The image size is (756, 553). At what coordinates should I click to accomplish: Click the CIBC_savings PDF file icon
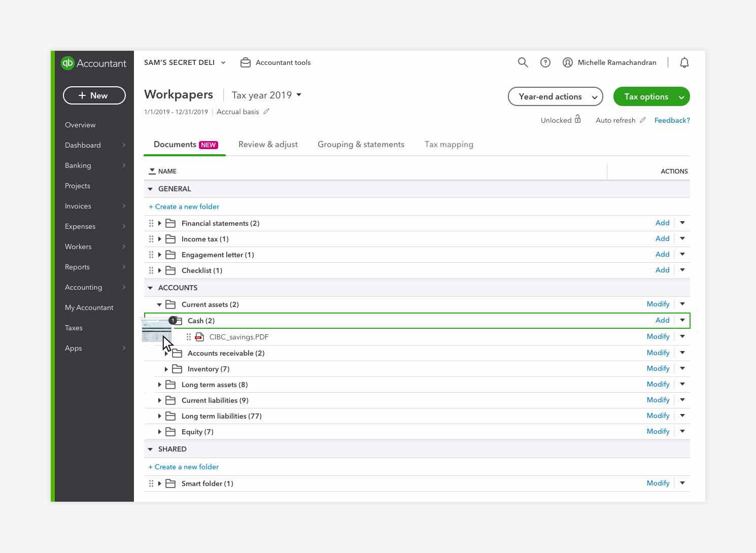pyautogui.click(x=200, y=337)
